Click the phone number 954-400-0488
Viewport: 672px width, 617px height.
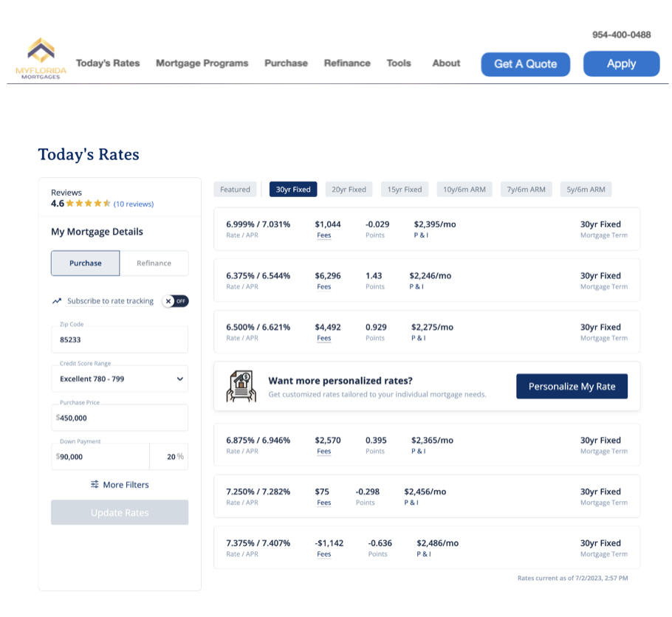[622, 35]
